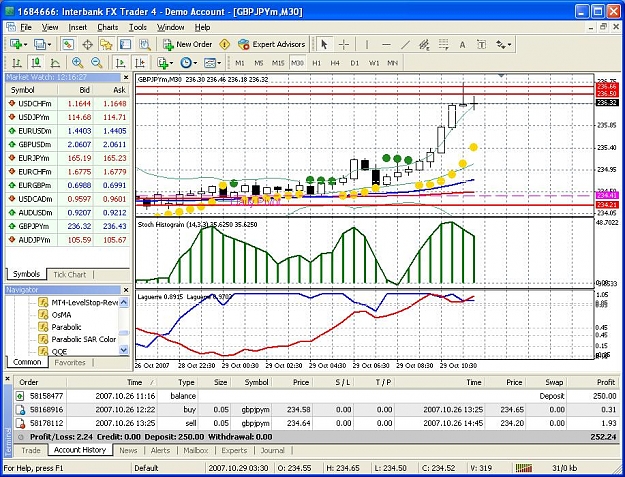Select the Text (A) tool
The height and width of the screenshot is (477, 625).
[x=462, y=44]
